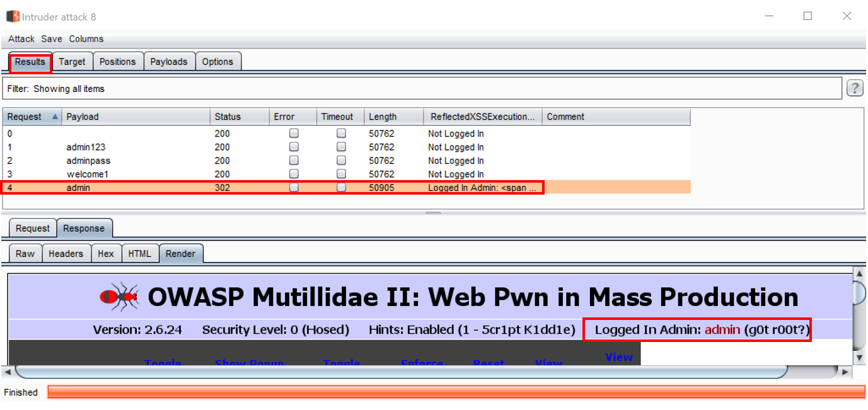Toggle Timeout checkbox for admin123 row

pos(341,147)
